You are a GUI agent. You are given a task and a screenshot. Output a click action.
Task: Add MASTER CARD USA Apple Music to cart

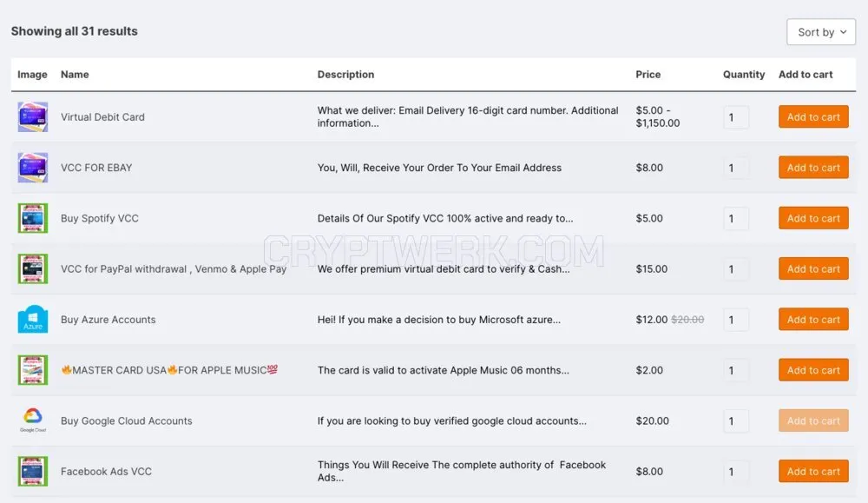click(813, 370)
